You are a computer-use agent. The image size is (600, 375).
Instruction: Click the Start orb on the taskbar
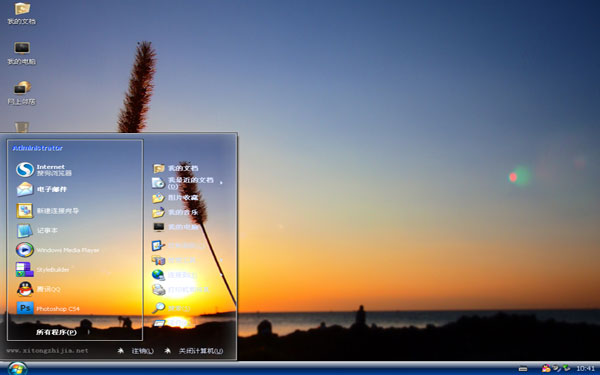click(x=17, y=368)
